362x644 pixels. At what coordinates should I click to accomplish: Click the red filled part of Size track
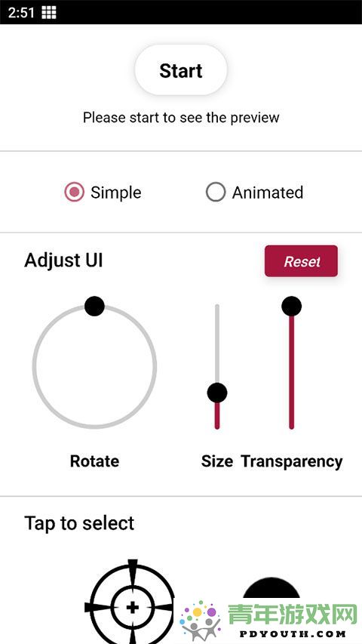coord(217,416)
